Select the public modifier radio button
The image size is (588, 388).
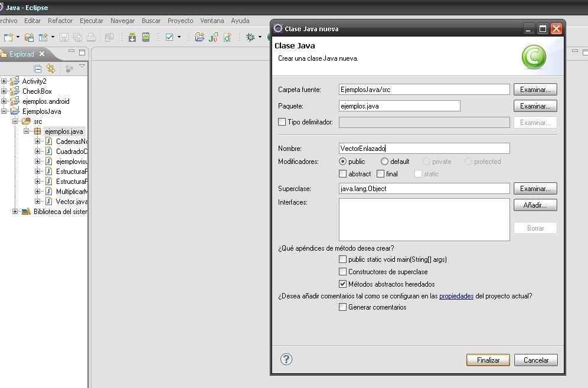[342, 162]
